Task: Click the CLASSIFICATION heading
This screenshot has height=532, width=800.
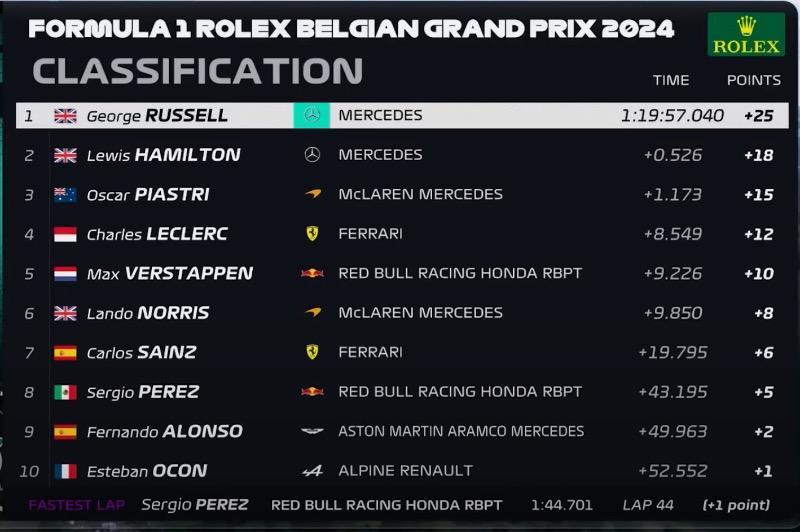Action: pyautogui.click(x=198, y=71)
